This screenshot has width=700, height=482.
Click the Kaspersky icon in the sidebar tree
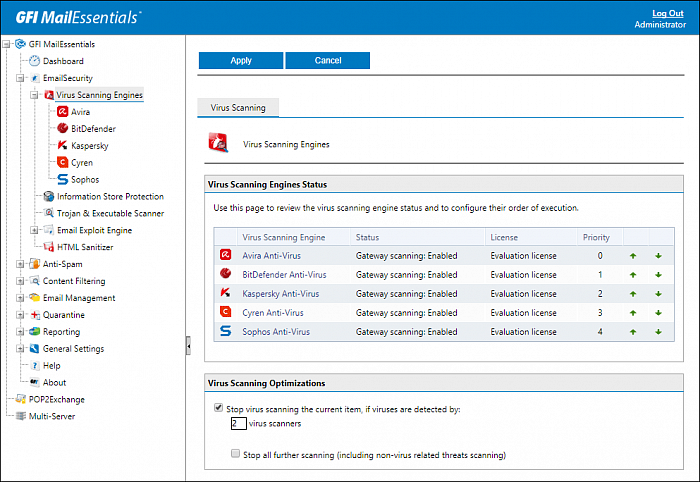[x=62, y=145]
